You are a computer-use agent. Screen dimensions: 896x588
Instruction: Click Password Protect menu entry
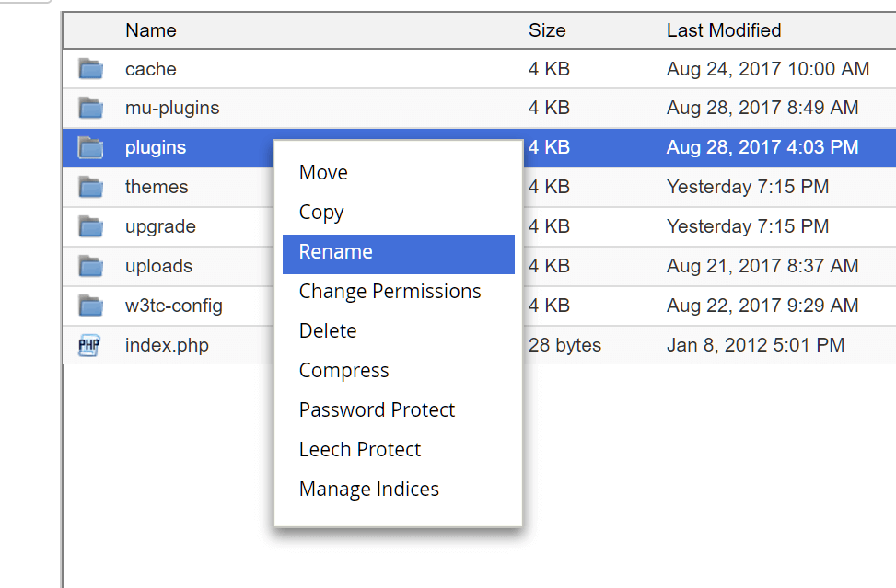[x=377, y=410]
